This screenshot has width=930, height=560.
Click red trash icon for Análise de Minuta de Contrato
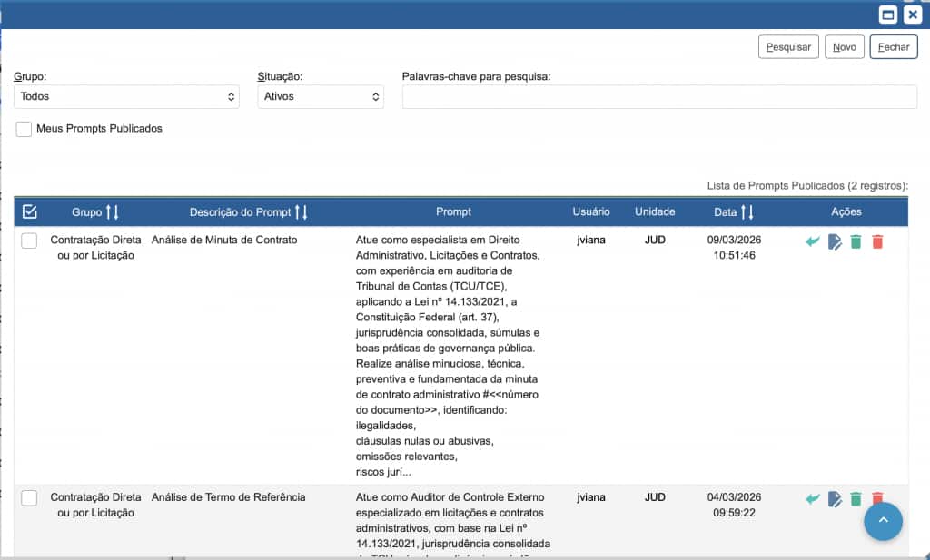coord(878,241)
